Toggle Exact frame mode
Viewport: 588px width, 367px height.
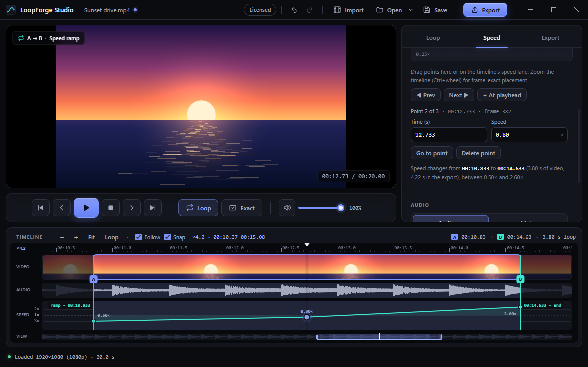242,208
